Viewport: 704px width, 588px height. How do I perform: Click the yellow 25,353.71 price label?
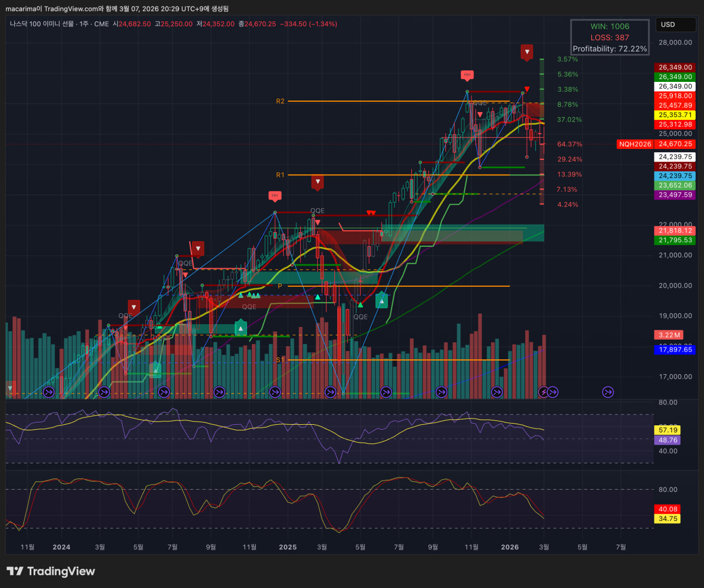coord(675,115)
